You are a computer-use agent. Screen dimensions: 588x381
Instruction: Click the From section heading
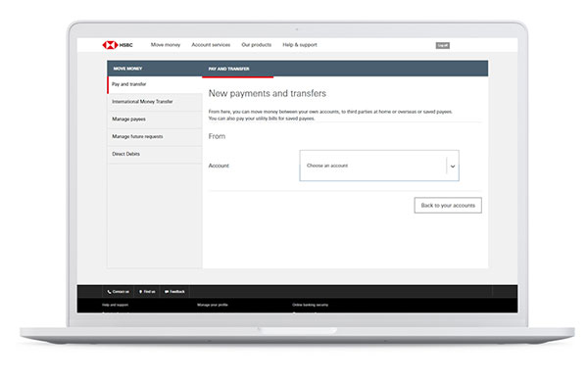pos(217,136)
